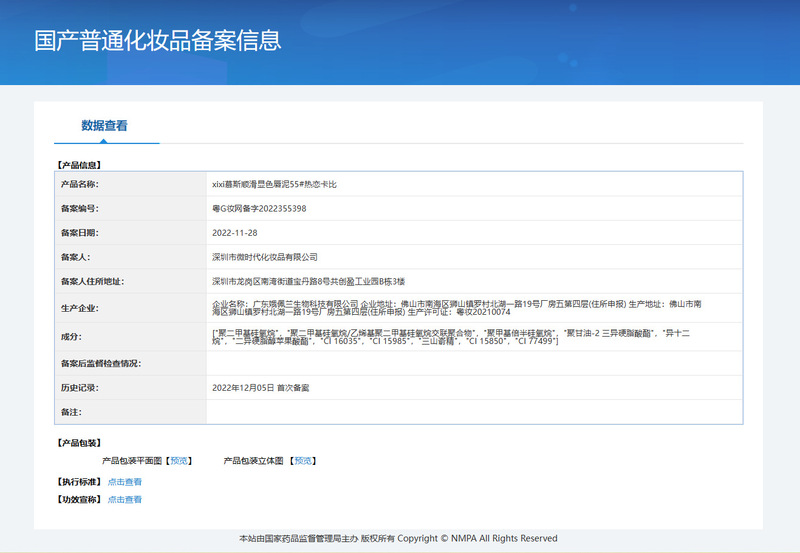Click the 产品包装立体图 label

pos(254,461)
